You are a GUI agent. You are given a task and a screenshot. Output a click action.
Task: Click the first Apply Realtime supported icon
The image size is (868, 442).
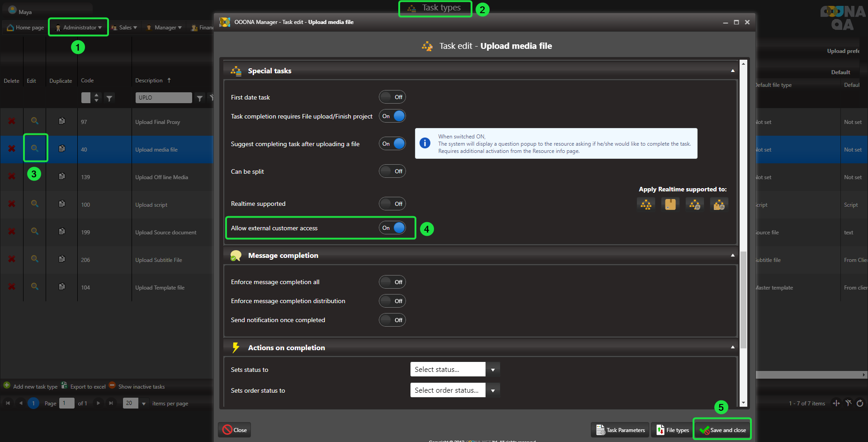[x=646, y=204]
